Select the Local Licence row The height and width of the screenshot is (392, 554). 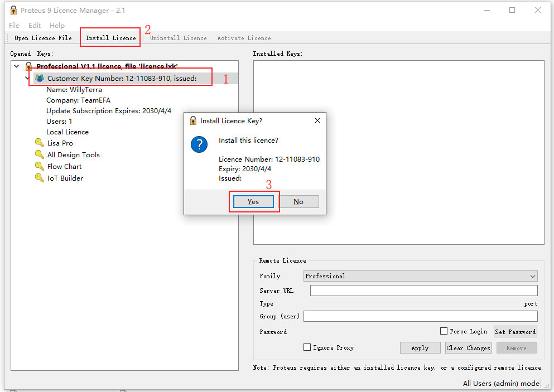(x=68, y=132)
